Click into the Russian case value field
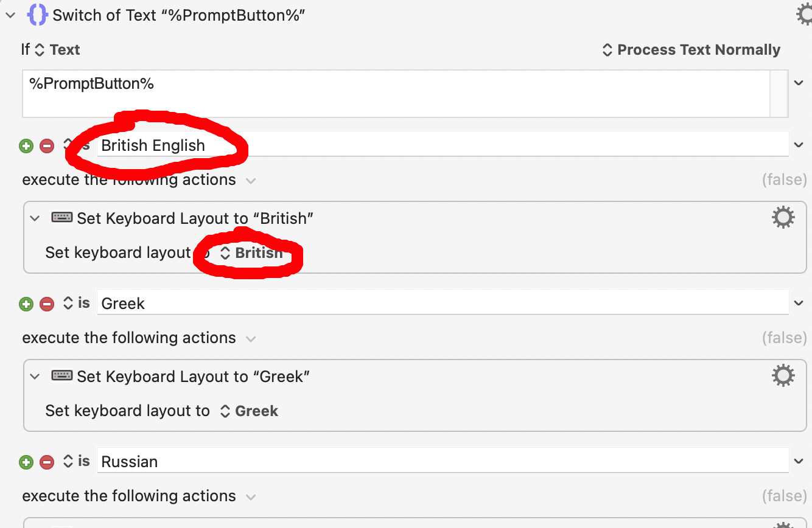Screen dimensions: 812x528 tap(443, 461)
